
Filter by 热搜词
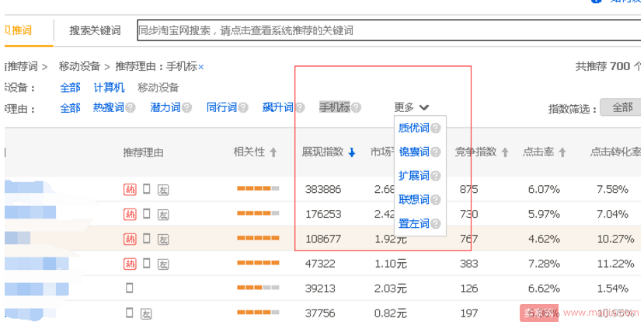(x=109, y=108)
